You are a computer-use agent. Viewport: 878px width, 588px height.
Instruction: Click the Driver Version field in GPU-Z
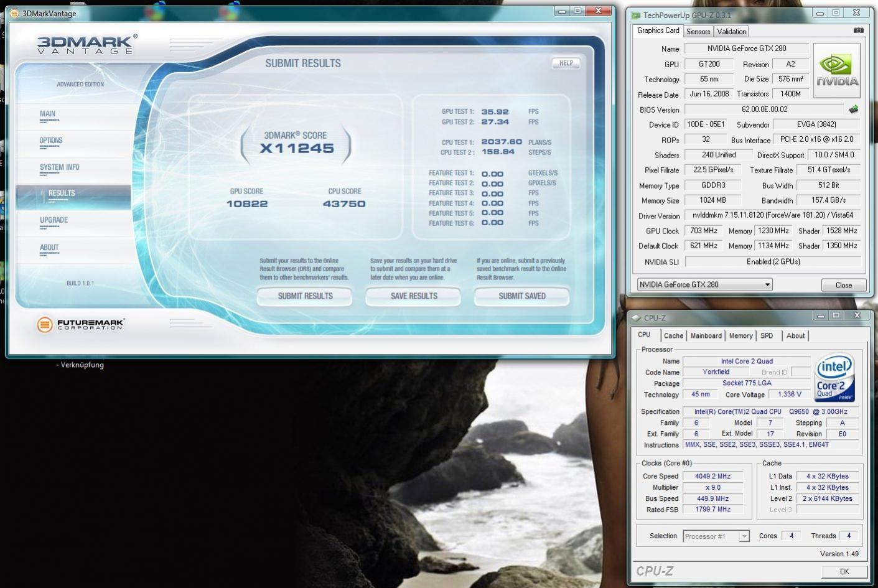coord(773,215)
